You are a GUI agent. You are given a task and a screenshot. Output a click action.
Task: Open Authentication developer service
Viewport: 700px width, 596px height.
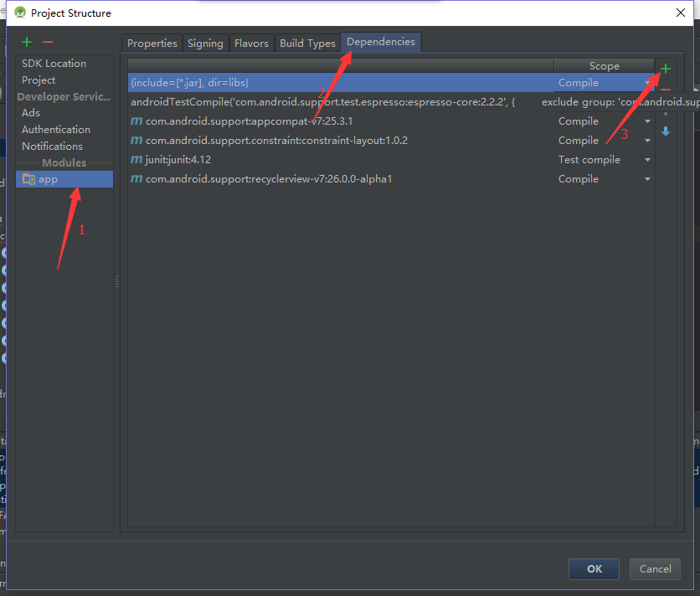pyautogui.click(x=56, y=130)
